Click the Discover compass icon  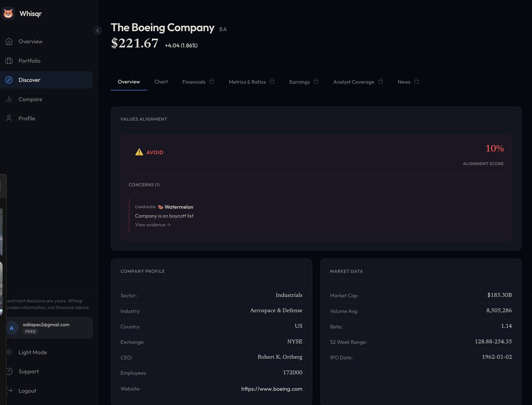[9, 80]
